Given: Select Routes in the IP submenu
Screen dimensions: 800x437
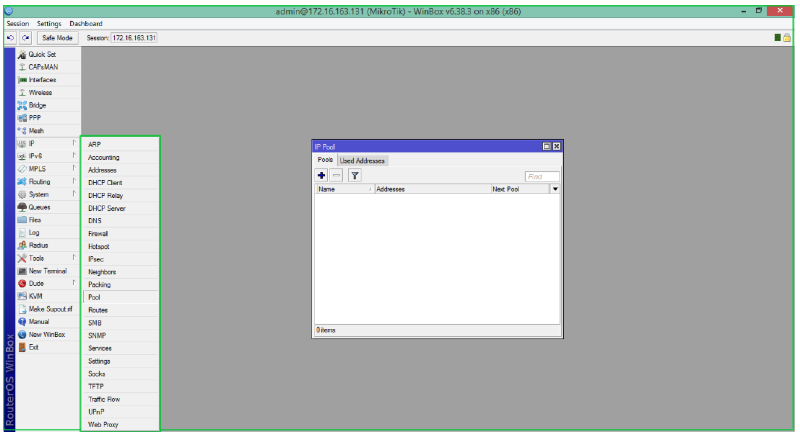Looking at the screenshot, I should click(x=120, y=310).
